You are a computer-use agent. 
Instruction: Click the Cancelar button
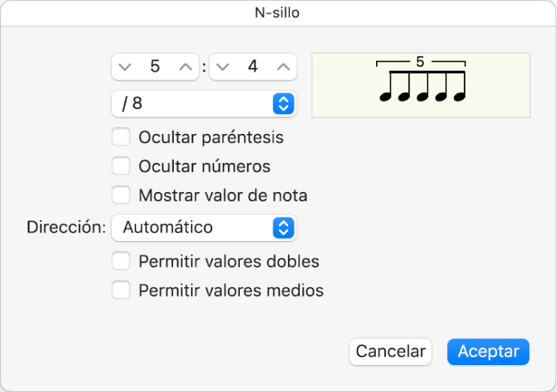390,352
